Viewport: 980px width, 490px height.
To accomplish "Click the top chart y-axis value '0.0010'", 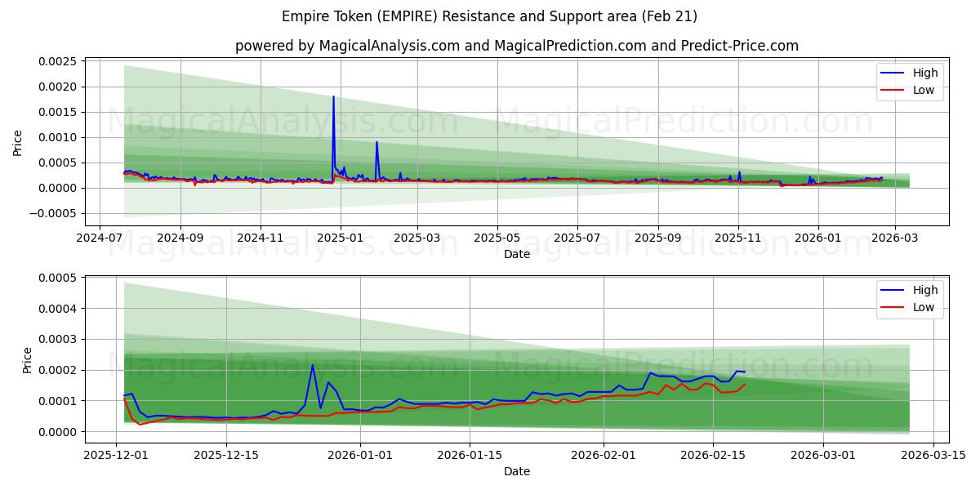I will point(57,137).
